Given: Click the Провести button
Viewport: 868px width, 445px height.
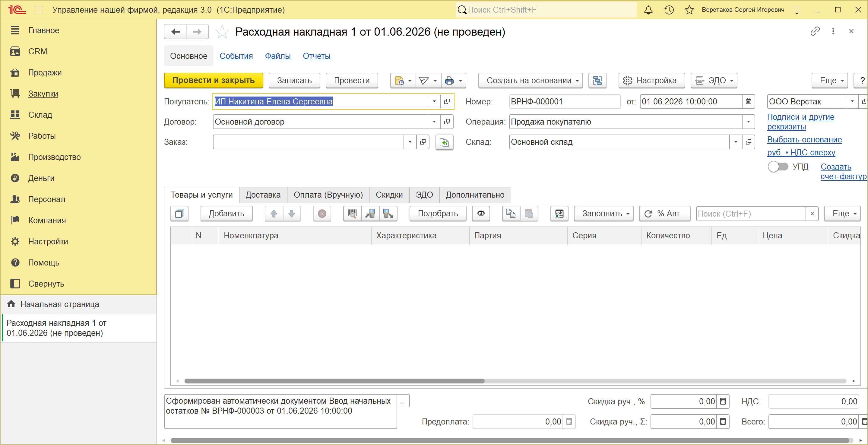Looking at the screenshot, I should pos(352,81).
